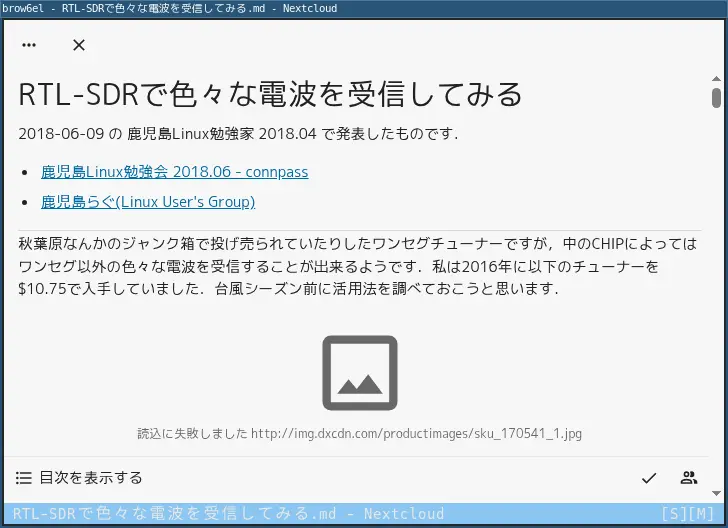Viewport: 728px width, 528px height.
Task: Place cursor in the 秋葉原 paragraph text
Action: (x=358, y=266)
